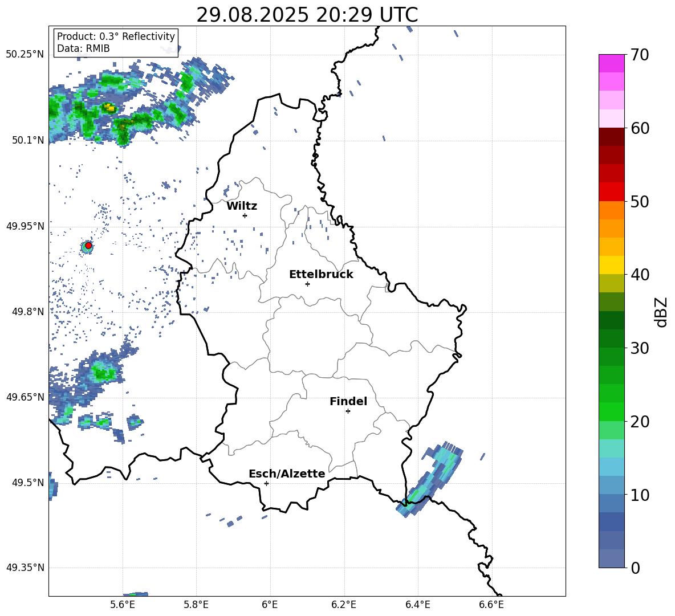Click the 50.1°N latitude label
The width and height of the screenshot is (675, 616).
pyautogui.click(x=28, y=140)
